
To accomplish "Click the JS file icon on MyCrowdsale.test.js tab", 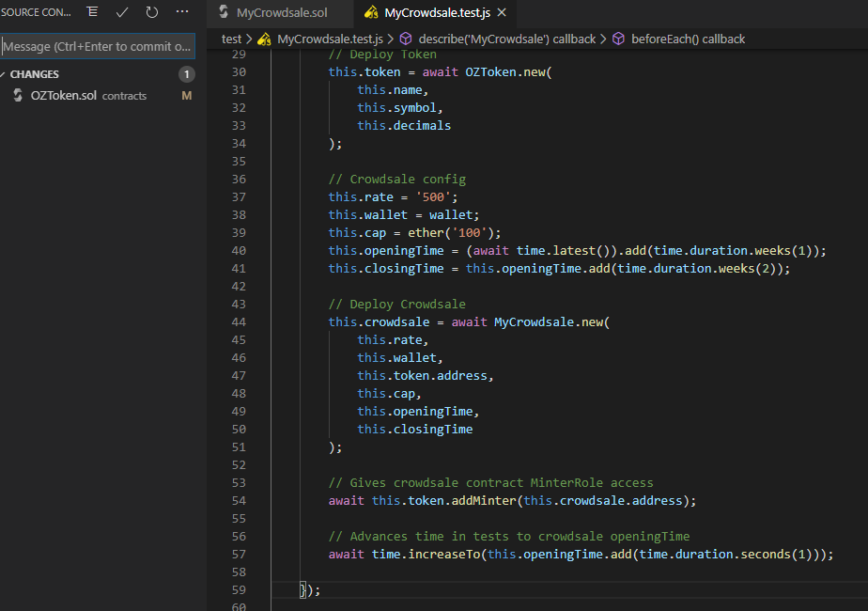I will [x=371, y=13].
